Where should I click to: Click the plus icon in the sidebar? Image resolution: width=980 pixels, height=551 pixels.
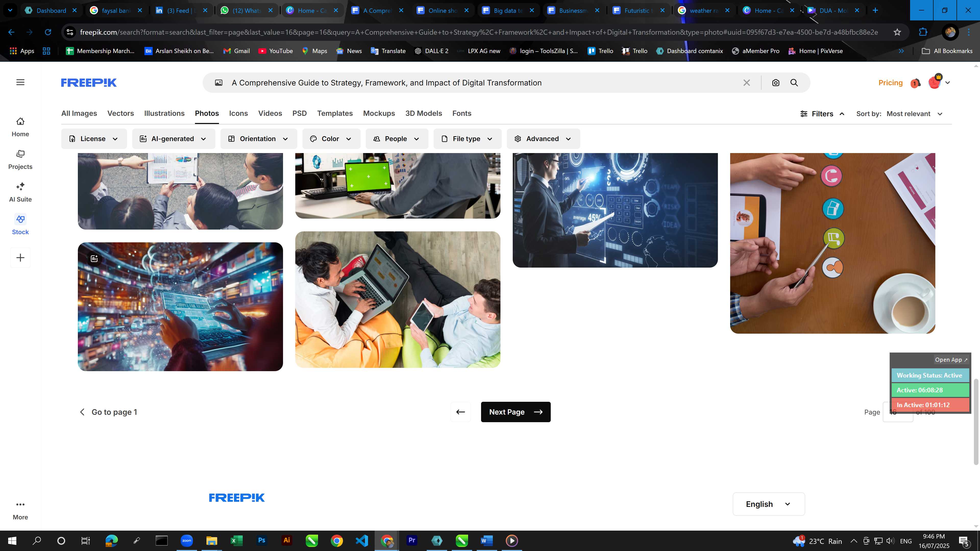tap(20, 258)
